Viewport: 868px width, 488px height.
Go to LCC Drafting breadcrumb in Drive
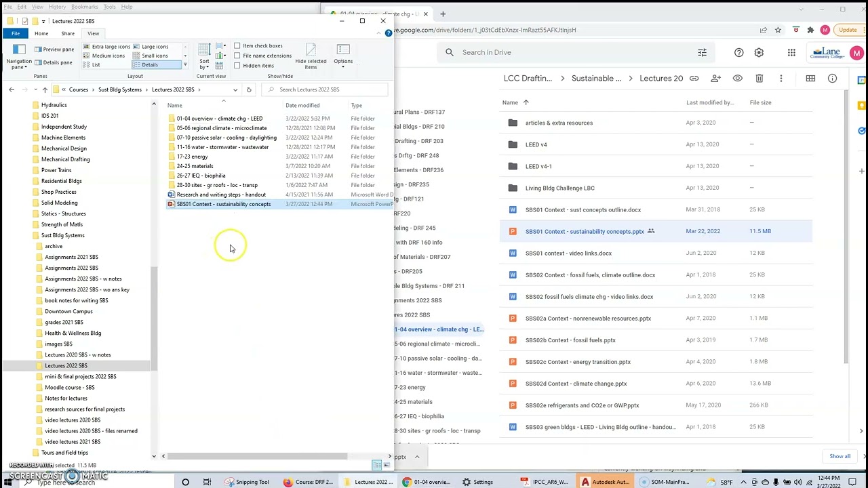click(528, 79)
